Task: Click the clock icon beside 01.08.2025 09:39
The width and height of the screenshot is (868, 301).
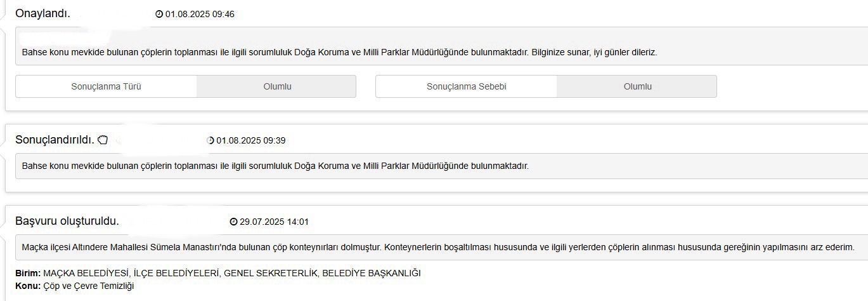Action: [211, 140]
